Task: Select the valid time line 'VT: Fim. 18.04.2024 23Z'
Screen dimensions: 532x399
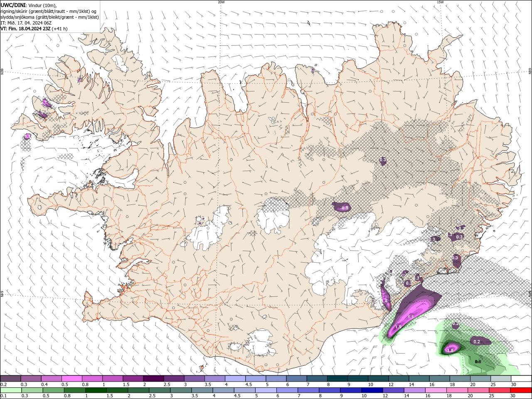Action: [x=26, y=29]
